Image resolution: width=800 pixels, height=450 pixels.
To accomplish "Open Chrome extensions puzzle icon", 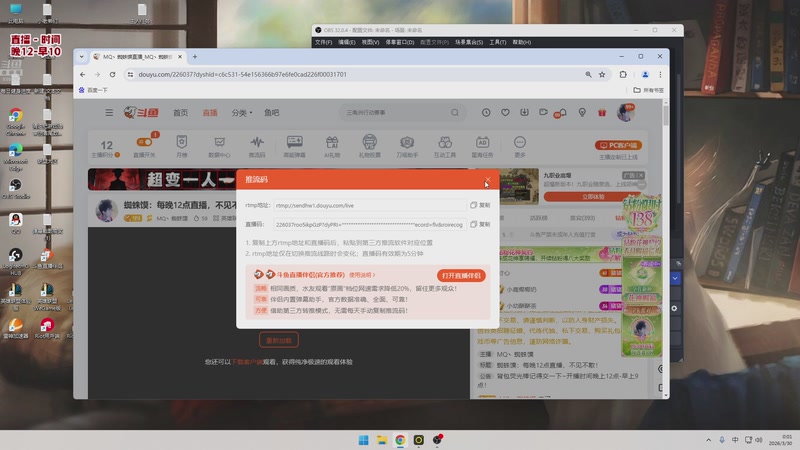I will click(623, 74).
